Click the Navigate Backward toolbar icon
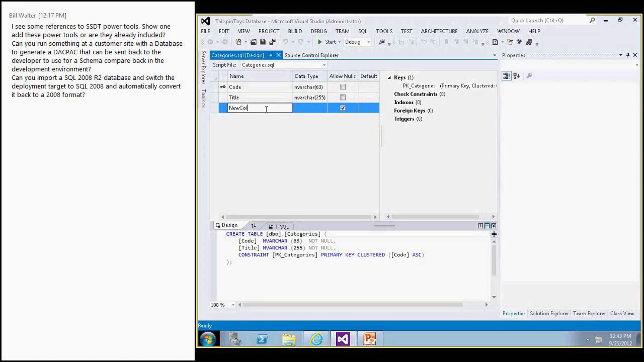Image resolution: width=644 pixels, height=362 pixels. tap(210, 42)
